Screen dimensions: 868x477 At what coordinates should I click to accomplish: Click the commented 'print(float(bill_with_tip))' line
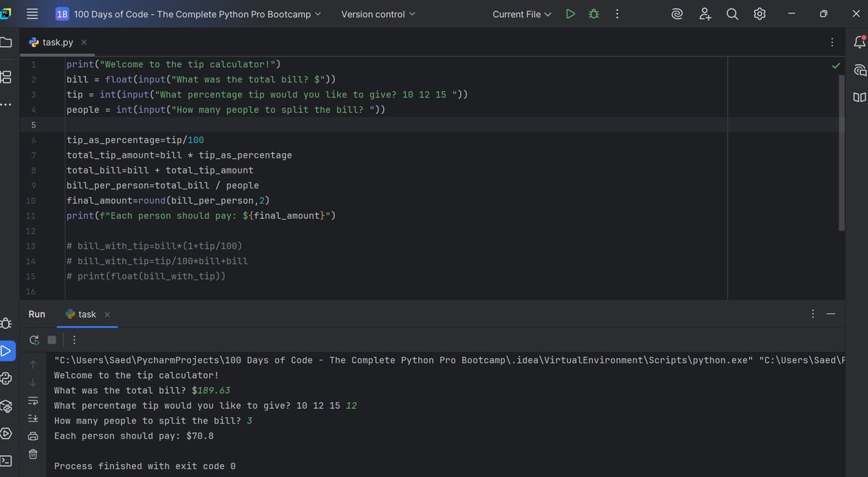[146, 276]
